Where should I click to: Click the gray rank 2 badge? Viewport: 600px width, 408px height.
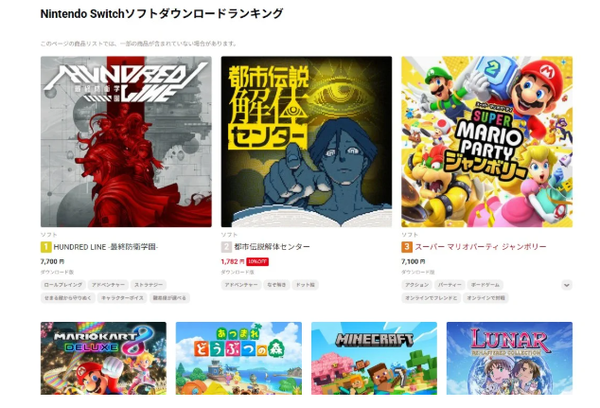tap(226, 247)
